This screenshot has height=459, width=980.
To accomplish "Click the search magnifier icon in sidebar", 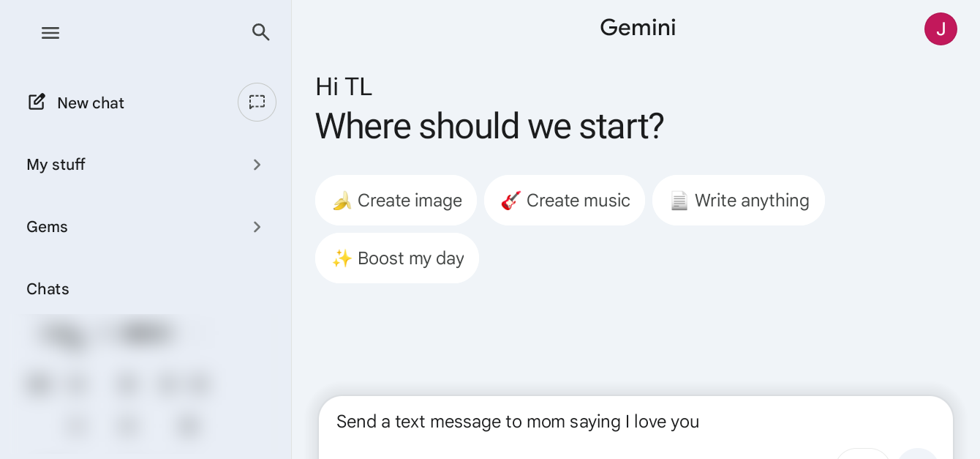I will pos(260,32).
